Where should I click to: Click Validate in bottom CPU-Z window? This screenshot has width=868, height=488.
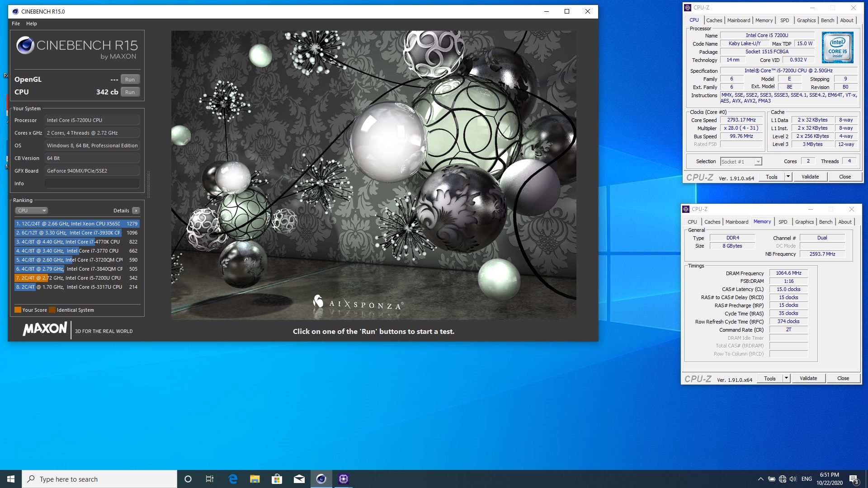tap(808, 379)
